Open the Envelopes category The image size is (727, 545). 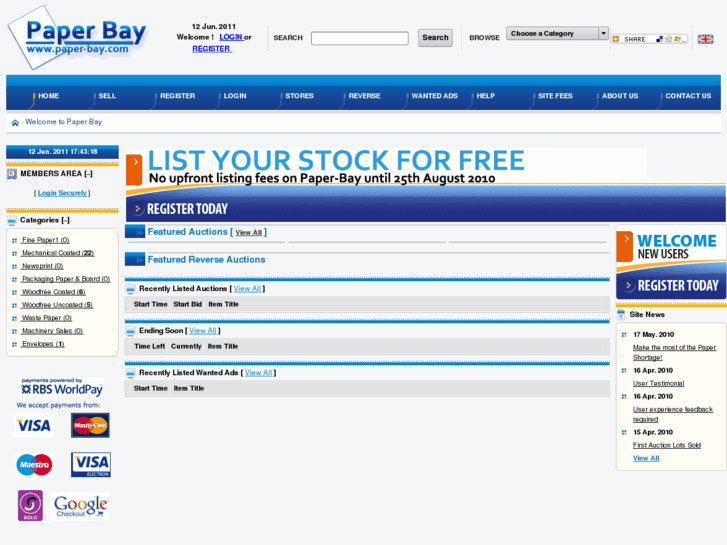43,344
